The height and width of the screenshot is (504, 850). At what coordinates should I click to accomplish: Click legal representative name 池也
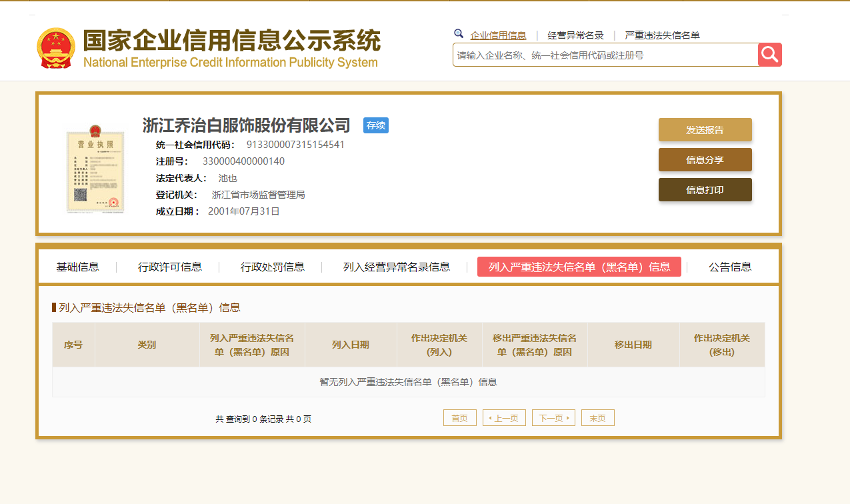[228, 178]
